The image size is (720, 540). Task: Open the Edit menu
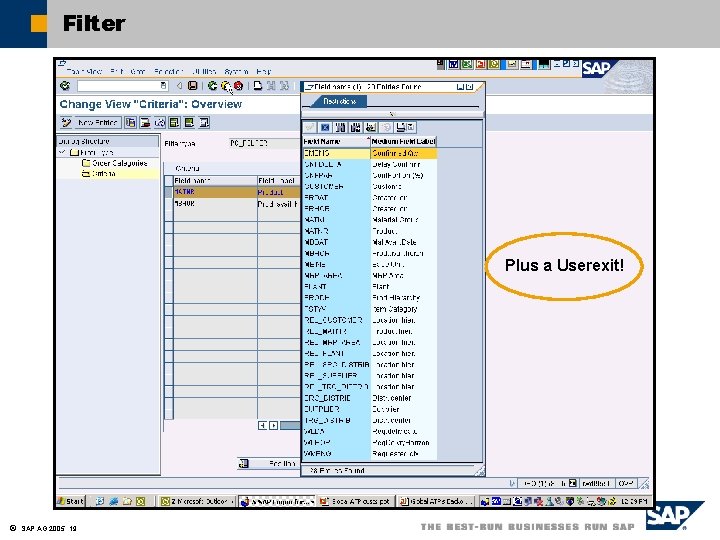pos(117,72)
